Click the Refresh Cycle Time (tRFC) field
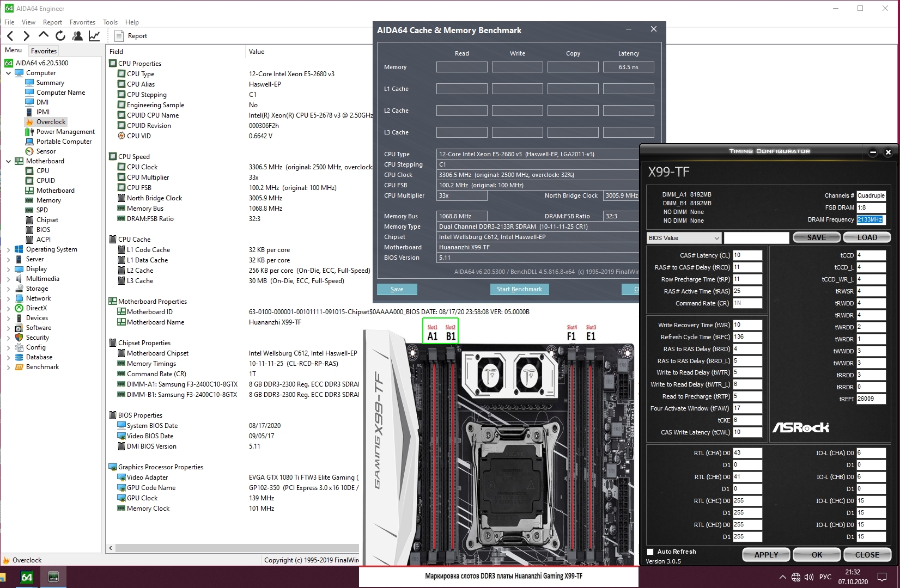 (x=747, y=337)
